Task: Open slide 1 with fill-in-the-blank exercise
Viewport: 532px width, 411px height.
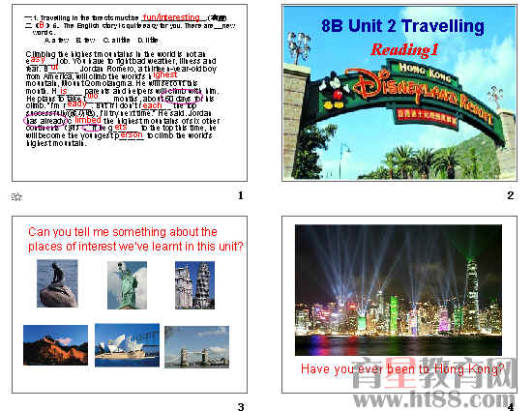Action: [x=130, y=93]
